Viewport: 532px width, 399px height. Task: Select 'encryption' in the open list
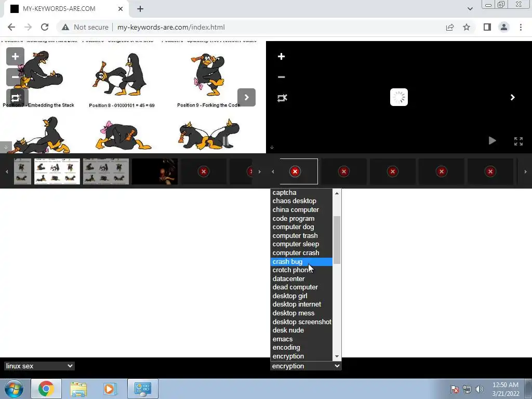[x=301, y=356]
